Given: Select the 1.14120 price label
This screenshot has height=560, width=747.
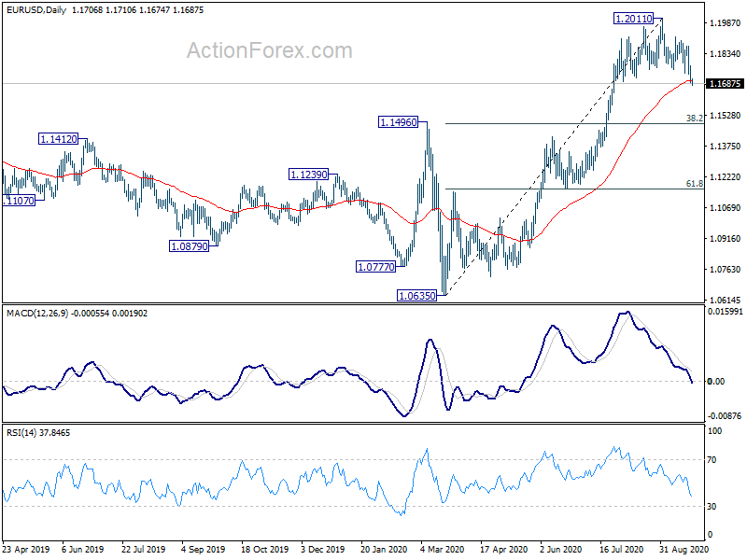Looking at the screenshot, I should tap(58, 139).
